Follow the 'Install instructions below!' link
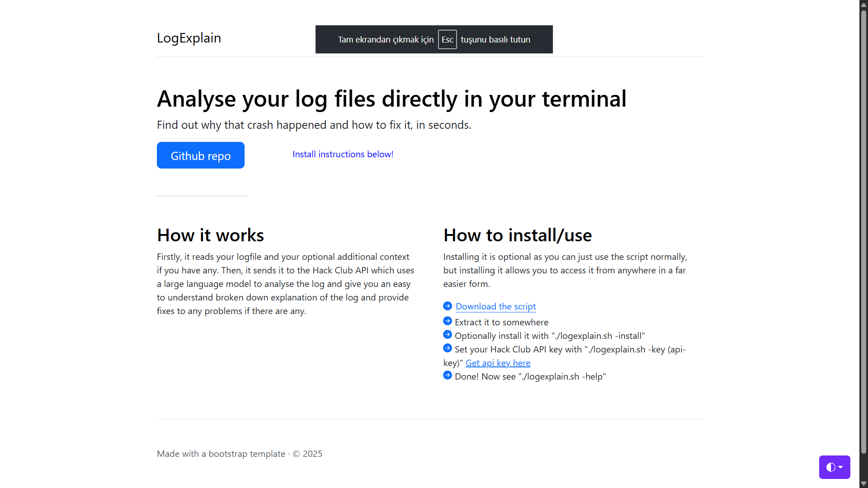The height and width of the screenshot is (488, 868). pos(343,154)
